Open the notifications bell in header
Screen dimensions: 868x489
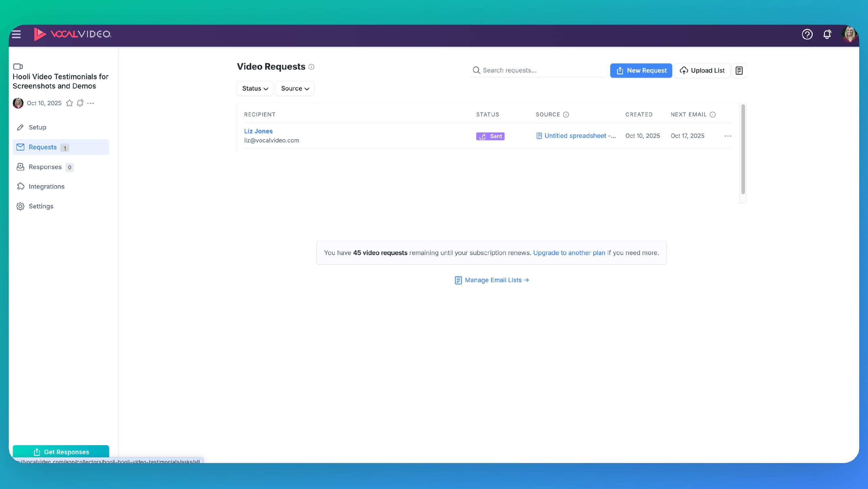(x=827, y=34)
